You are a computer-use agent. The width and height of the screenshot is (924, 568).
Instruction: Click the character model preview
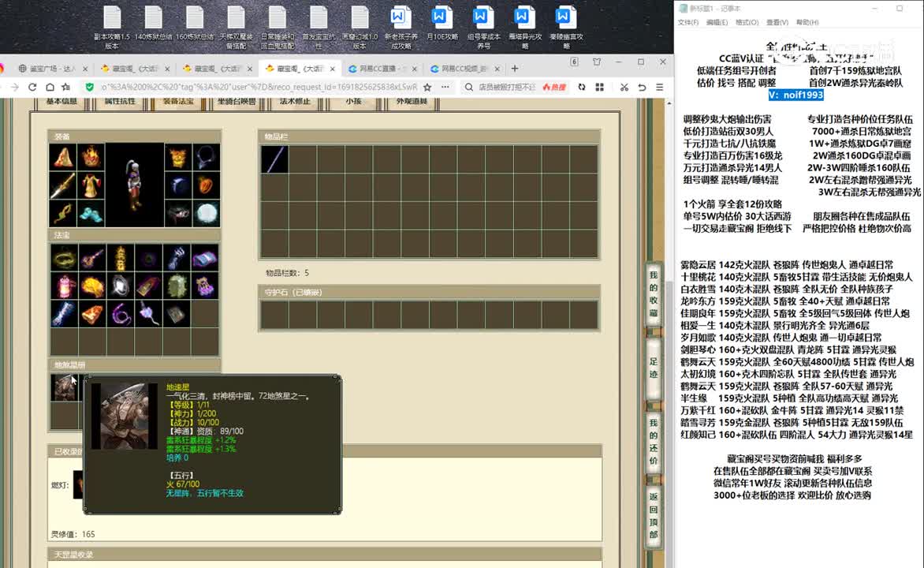[135, 185]
